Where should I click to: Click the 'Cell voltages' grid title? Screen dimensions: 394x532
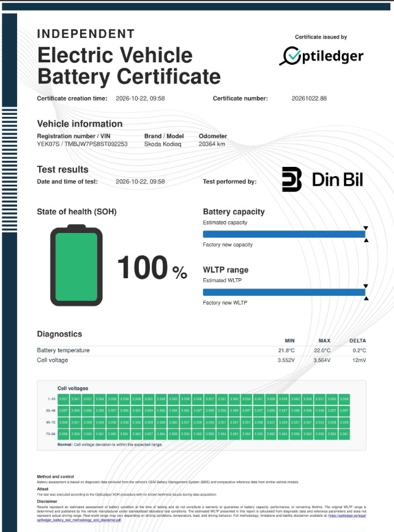click(x=73, y=388)
